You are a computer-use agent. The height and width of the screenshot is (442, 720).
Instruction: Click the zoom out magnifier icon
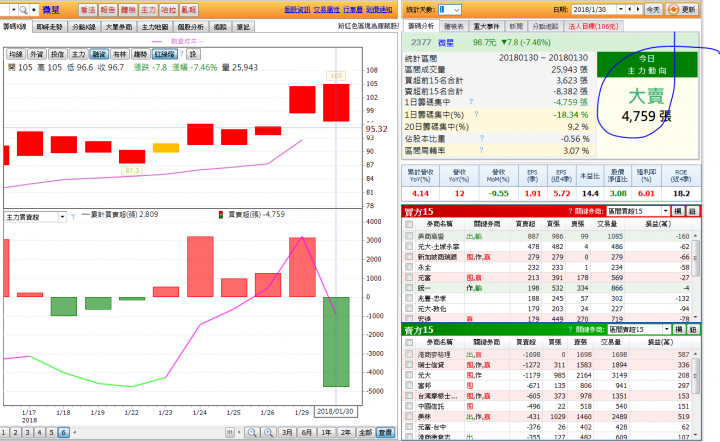coord(252,432)
